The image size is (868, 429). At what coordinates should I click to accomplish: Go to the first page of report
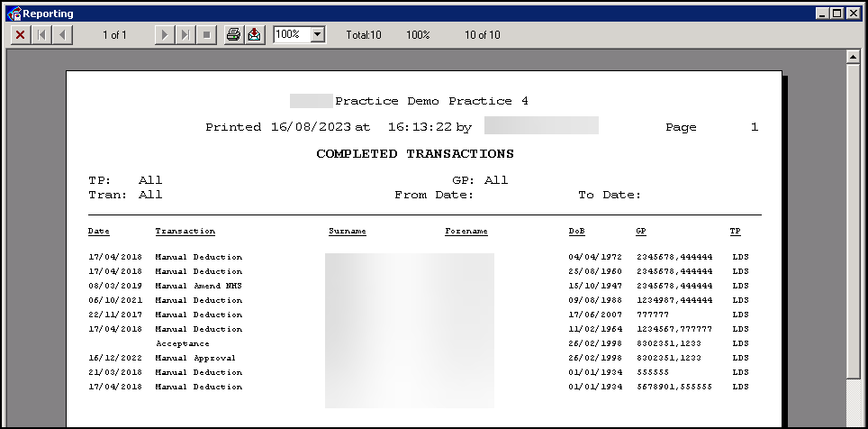tap(41, 34)
